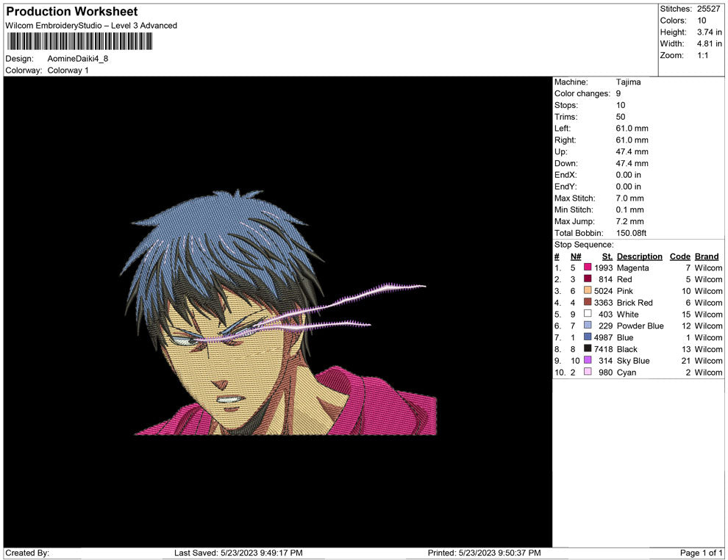728x560 pixels.
Task: Click the Zoom value '1:1'
Action: (702, 55)
